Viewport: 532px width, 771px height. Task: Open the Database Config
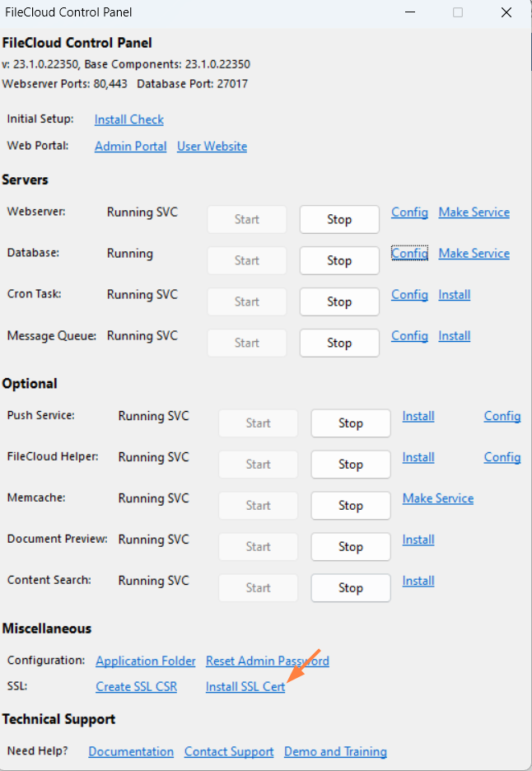click(409, 253)
